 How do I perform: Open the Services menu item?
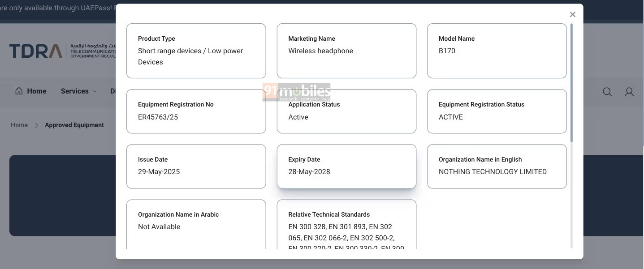74,91
